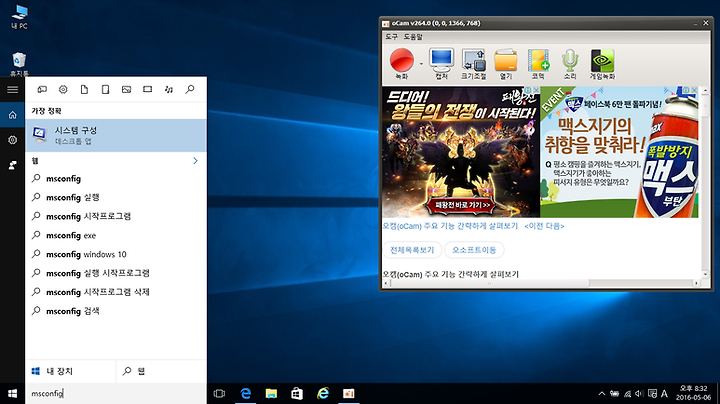The image size is (720, 404).
Task: Open the Store from the taskbar
Action: 297,393
